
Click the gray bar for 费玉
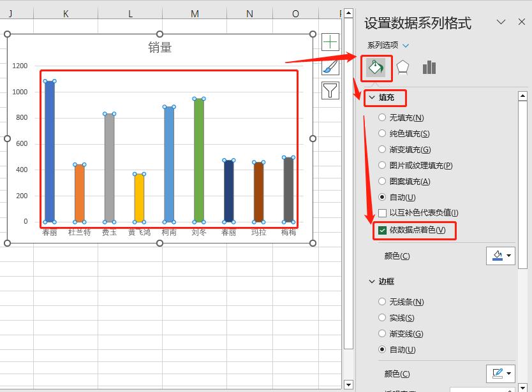coord(110,168)
